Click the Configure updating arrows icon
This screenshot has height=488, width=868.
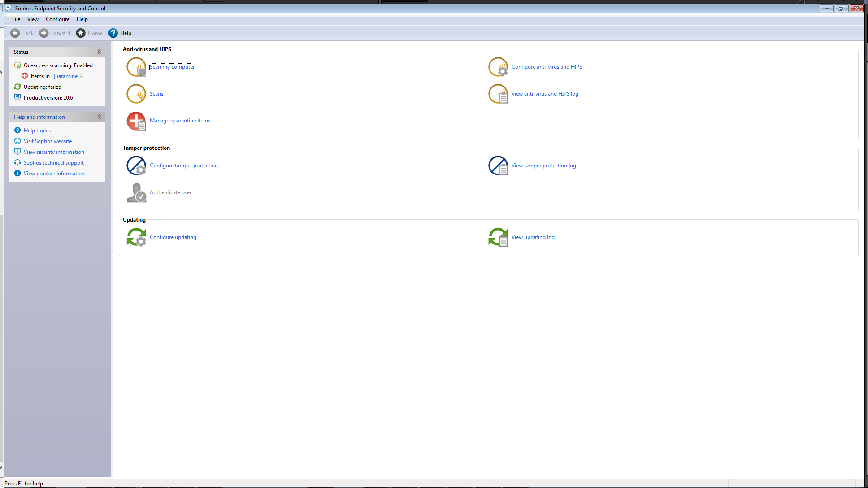[136, 237]
